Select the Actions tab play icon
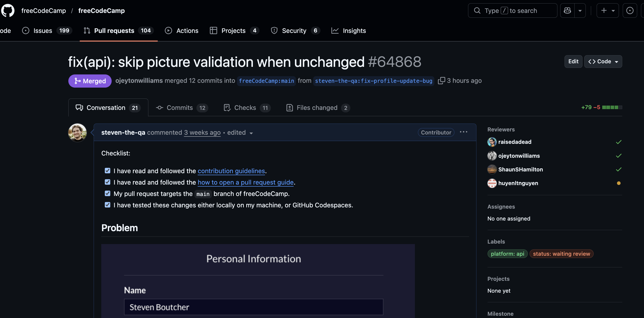The height and width of the screenshot is (318, 644). 168,30
